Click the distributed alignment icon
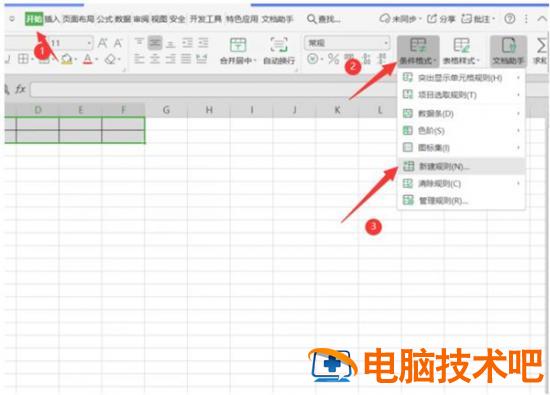This screenshot has width=550, height=395. click(201, 59)
